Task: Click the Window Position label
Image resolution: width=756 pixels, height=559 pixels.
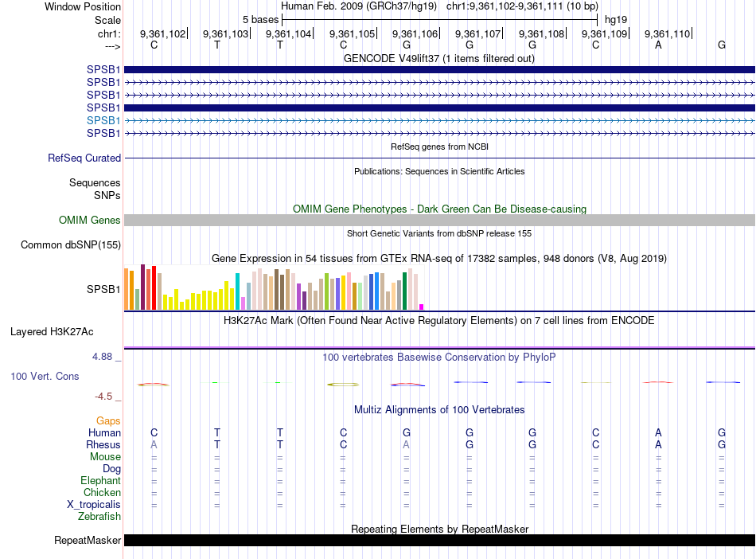Action: click(83, 6)
